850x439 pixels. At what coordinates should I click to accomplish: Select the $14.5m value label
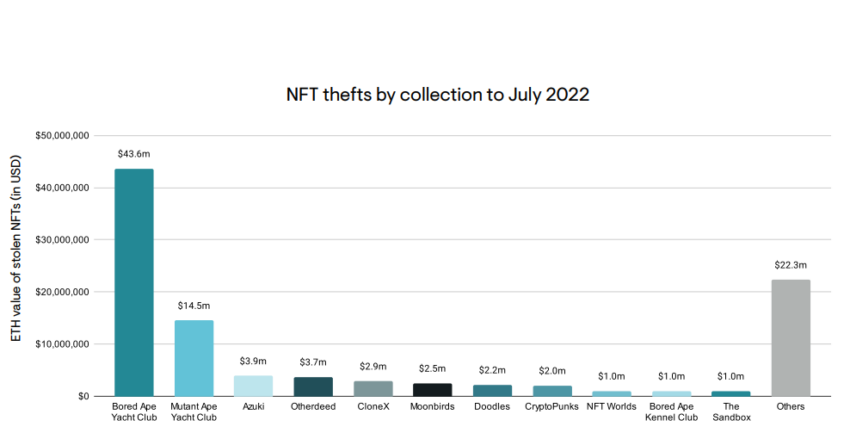[194, 306]
